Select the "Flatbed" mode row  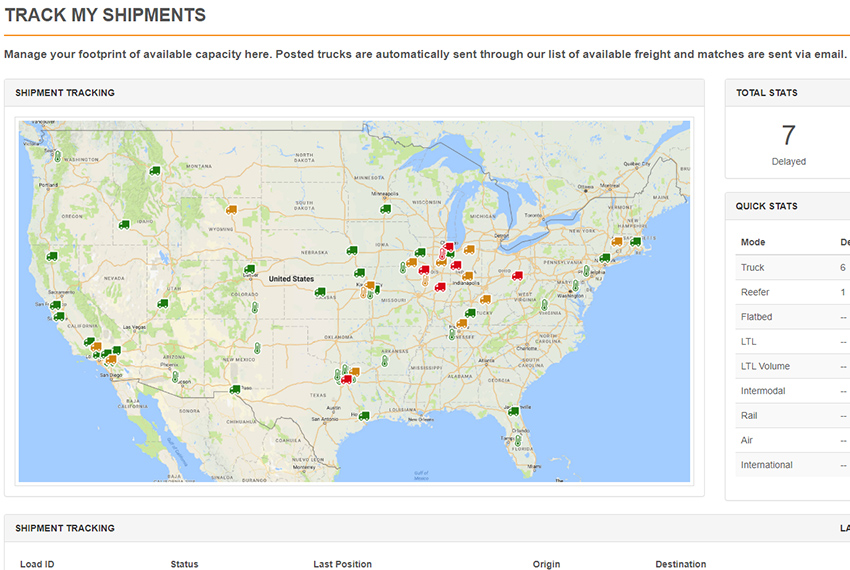click(x=793, y=317)
